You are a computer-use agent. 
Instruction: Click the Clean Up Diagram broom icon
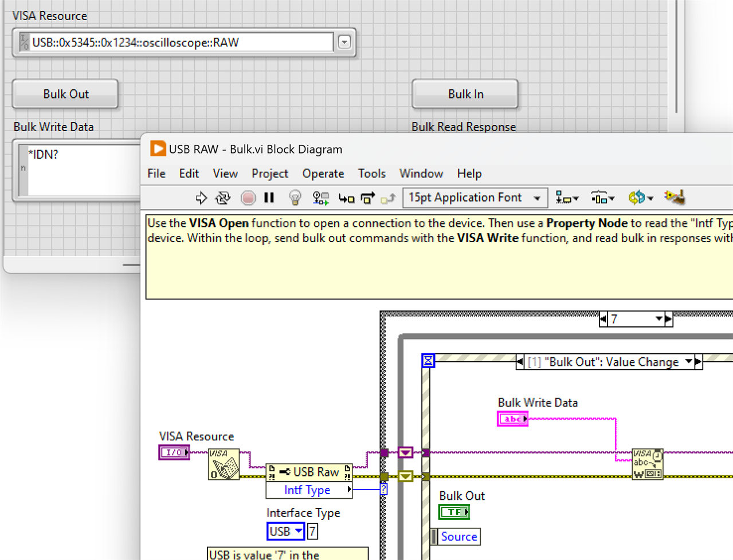675,198
